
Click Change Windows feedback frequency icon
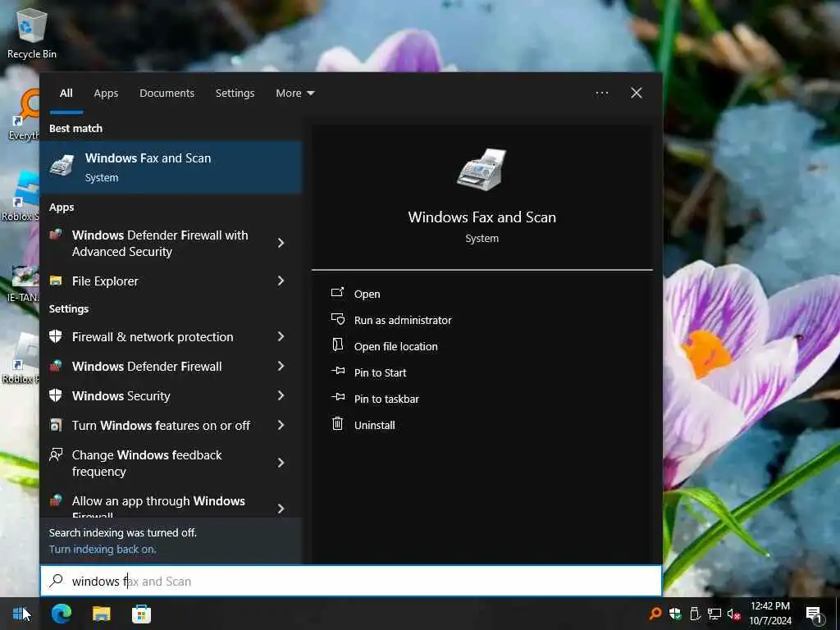coord(56,454)
